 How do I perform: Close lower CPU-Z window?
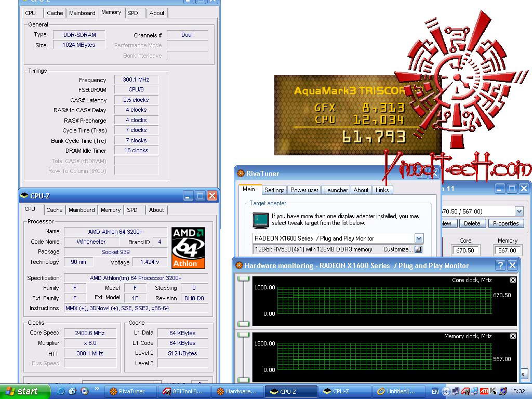(x=212, y=196)
